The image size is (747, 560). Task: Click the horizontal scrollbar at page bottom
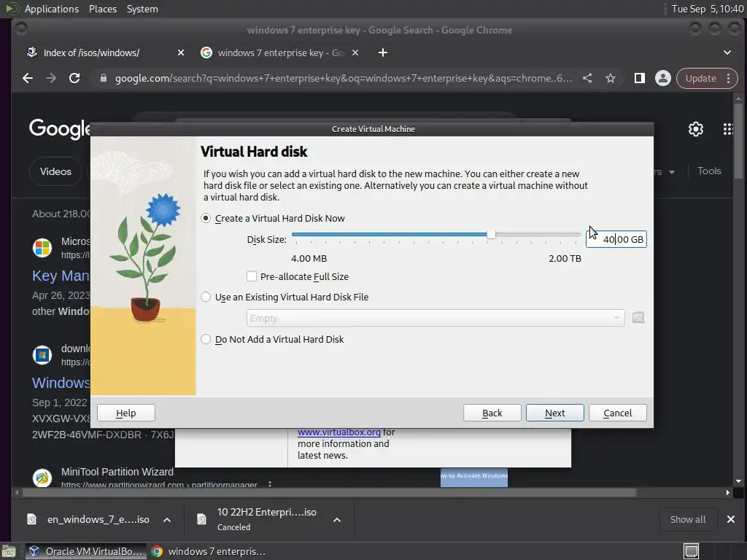[x=328, y=492]
